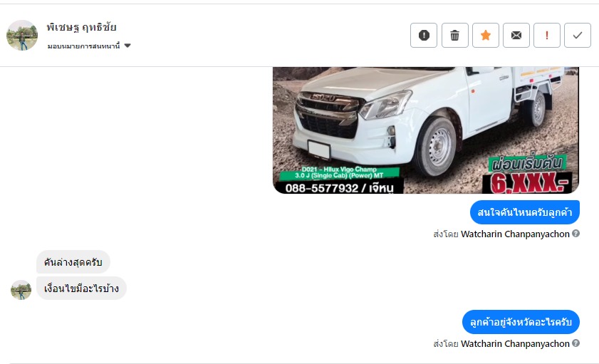This screenshot has height=364, width=599.
Task: Mark the conversation done with the checkmark
Action: click(x=578, y=35)
